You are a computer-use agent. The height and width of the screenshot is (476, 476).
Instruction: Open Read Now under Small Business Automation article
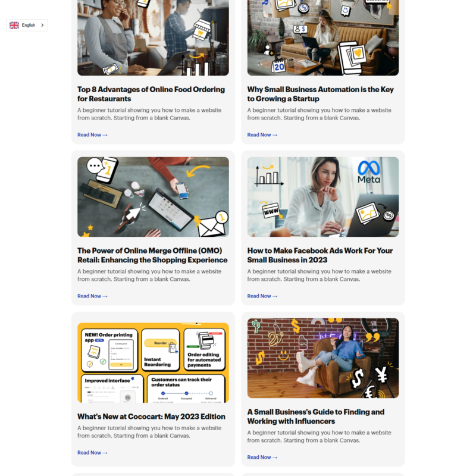tap(262, 135)
